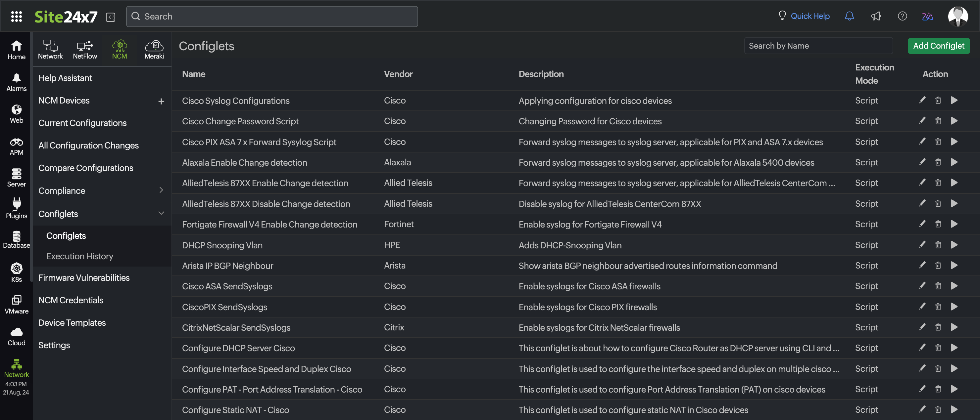The image size is (980, 420).
Task: Edit the Cisco Syslog Configurations configlet
Action: (x=922, y=100)
